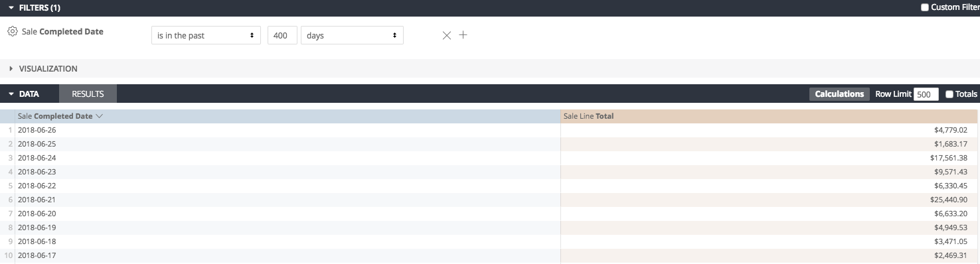Select the 2018-06-22 date cell
This screenshot has height=264, width=980.
[x=287, y=186]
